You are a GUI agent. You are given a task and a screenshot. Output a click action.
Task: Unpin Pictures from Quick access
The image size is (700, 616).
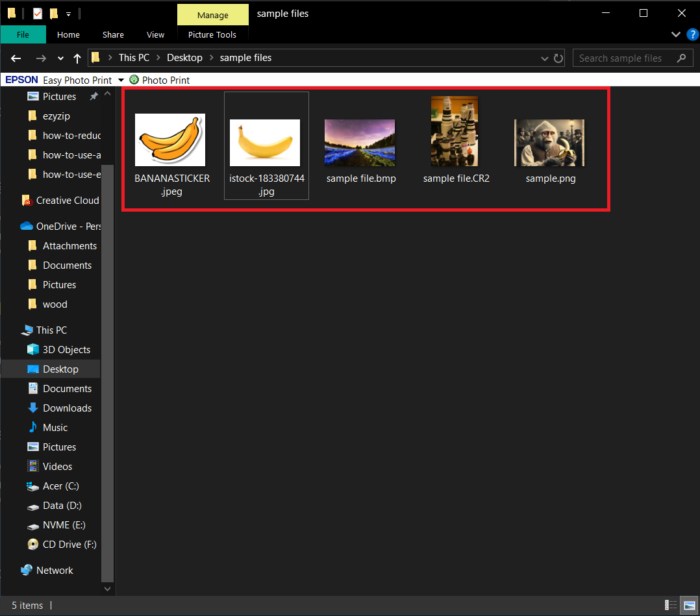click(x=94, y=95)
